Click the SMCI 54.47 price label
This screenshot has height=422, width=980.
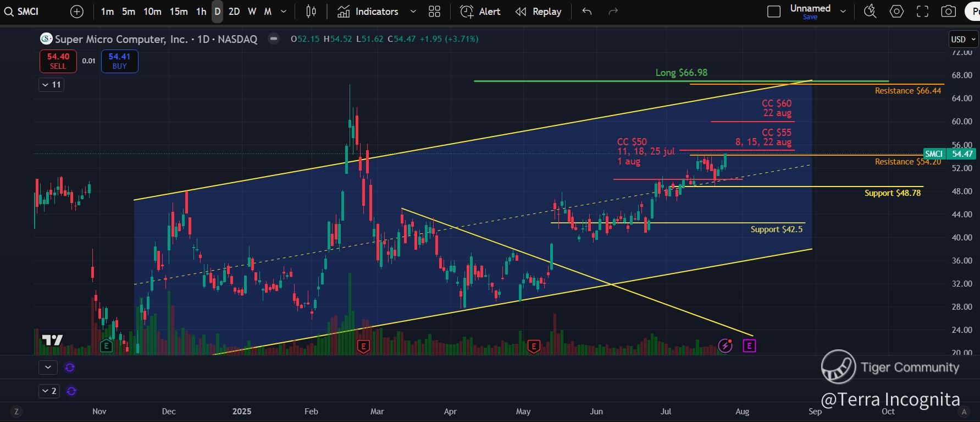[x=949, y=154]
